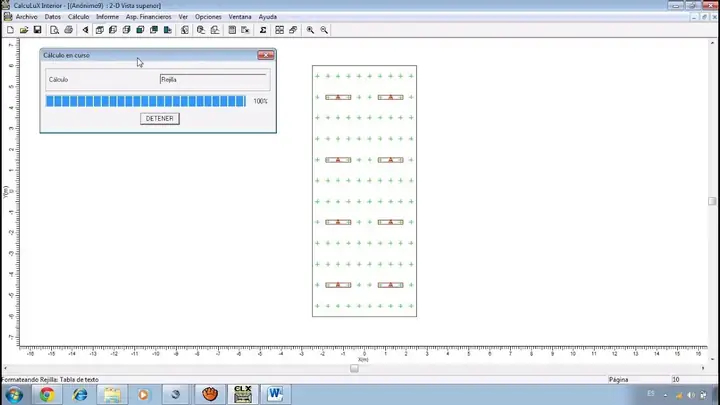Screen dimensions: 720x405
Task: Click the Cálculo label in the dialog
Action: click(58, 79)
